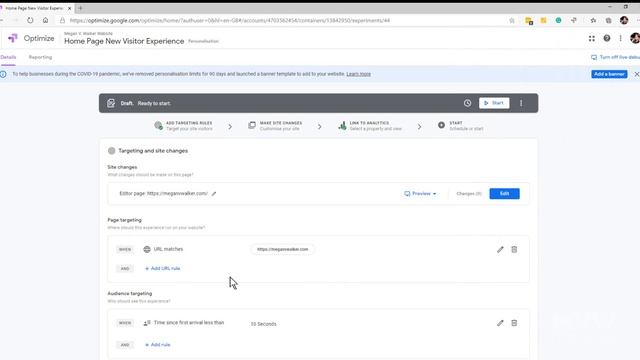Click the globe icon beside URL matches
The height and width of the screenshot is (360, 640).
click(147, 249)
